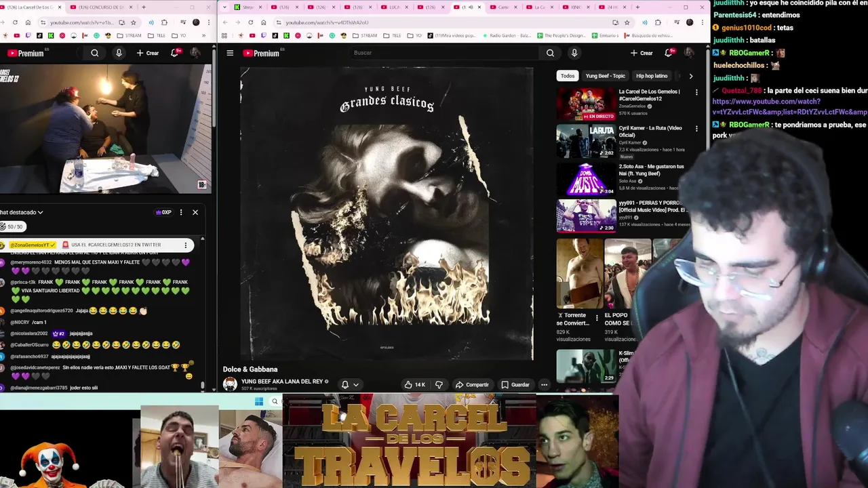The width and height of the screenshot is (868, 488).
Task: Click the 0XP crown badge in chat
Action: (163, 212)
